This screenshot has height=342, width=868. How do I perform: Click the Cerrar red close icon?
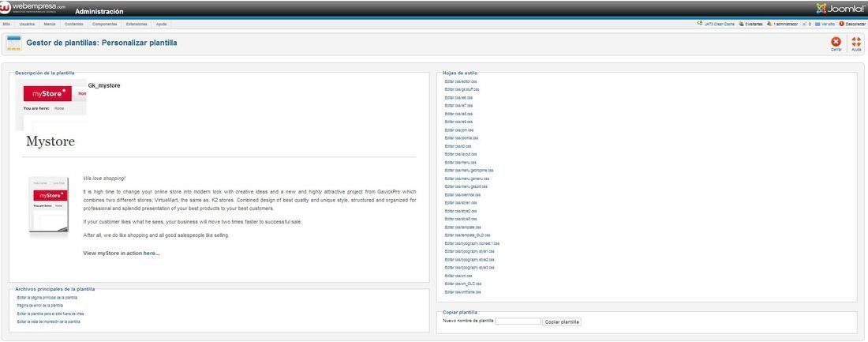tap(836, 42)
